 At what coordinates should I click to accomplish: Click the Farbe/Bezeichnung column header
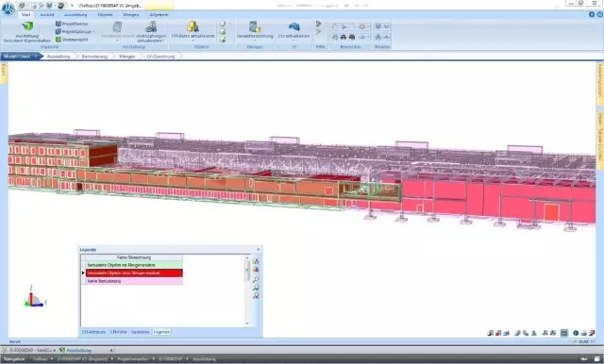coord(134,257)
